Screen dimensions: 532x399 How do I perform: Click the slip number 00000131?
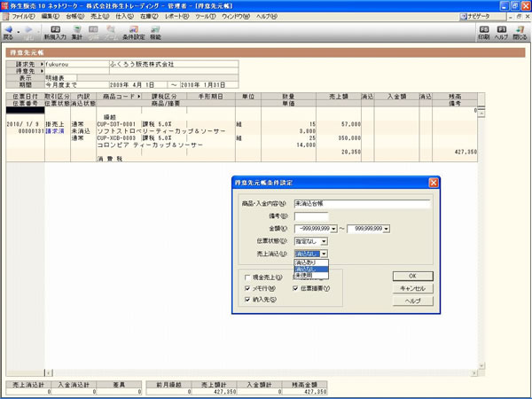tap(31, 131)
